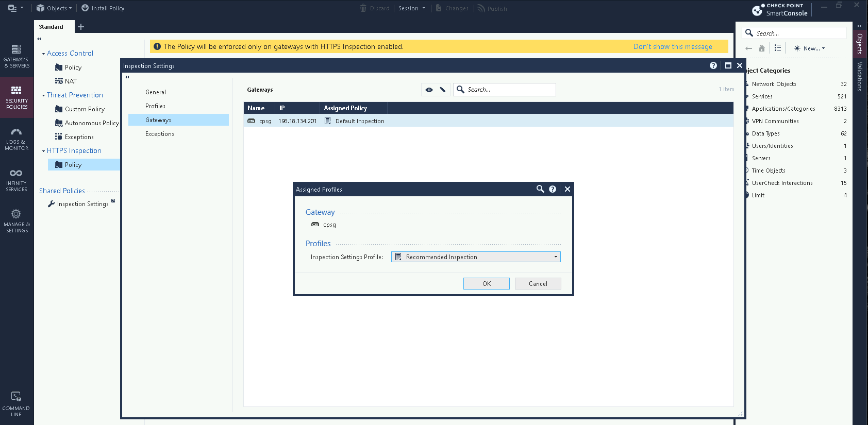Viewport: 868px width, 425px height.
Task: Toggle the eye view icon in Gateways toolbar
Action: click(429, 90)
